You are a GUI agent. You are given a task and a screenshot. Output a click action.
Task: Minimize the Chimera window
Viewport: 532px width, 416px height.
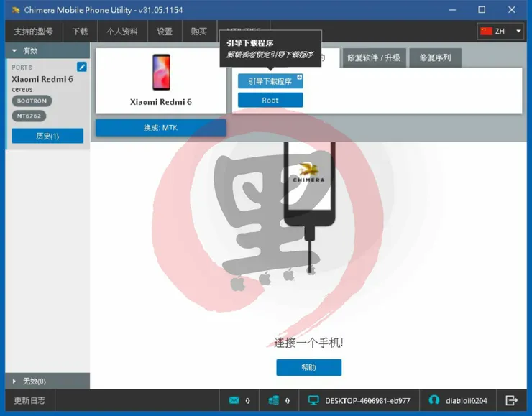452,10
